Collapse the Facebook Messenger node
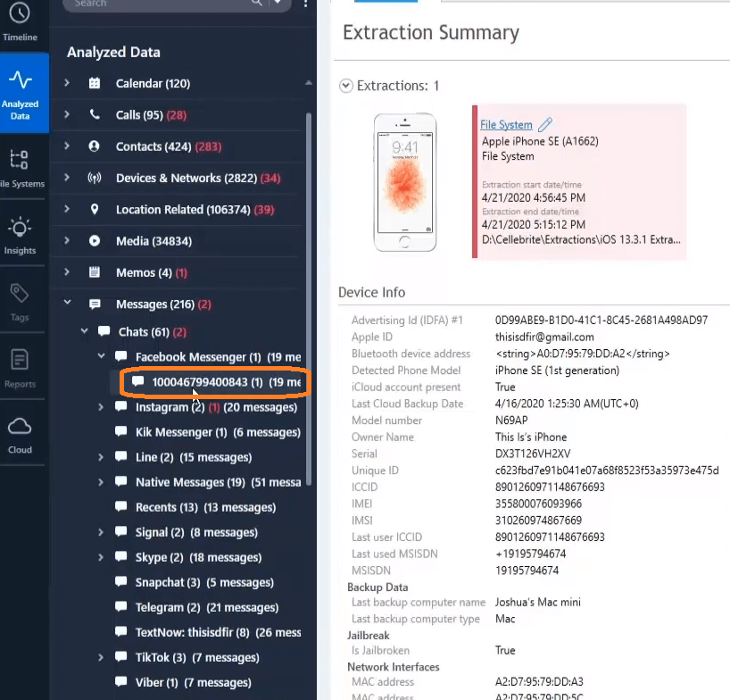Viewport: 730px width, 700px height. 101,356
